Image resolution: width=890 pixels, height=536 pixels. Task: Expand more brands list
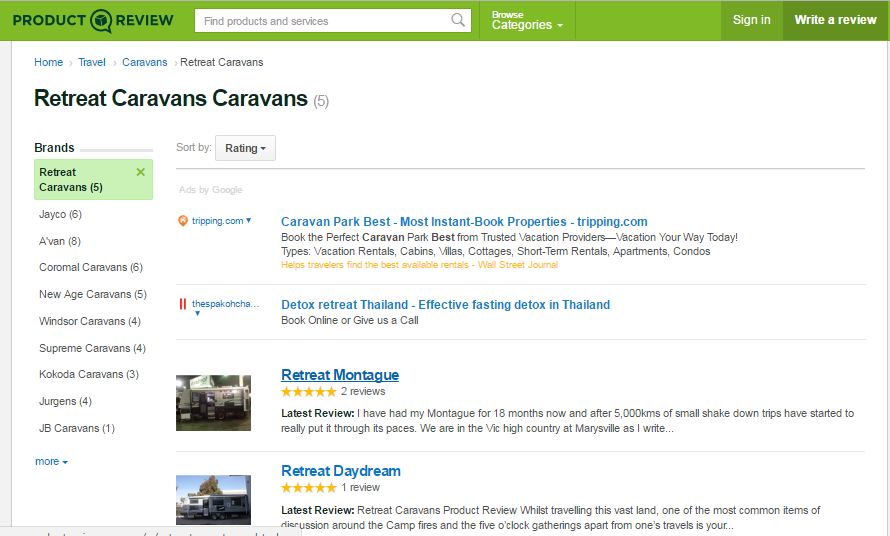(x=52, y=462)
